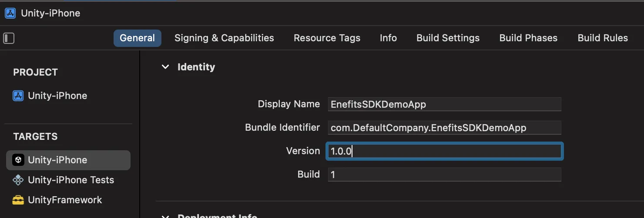The width and height of the screenshot is (644, 218).
Task: Open the General tab
Action: point(138,38)
